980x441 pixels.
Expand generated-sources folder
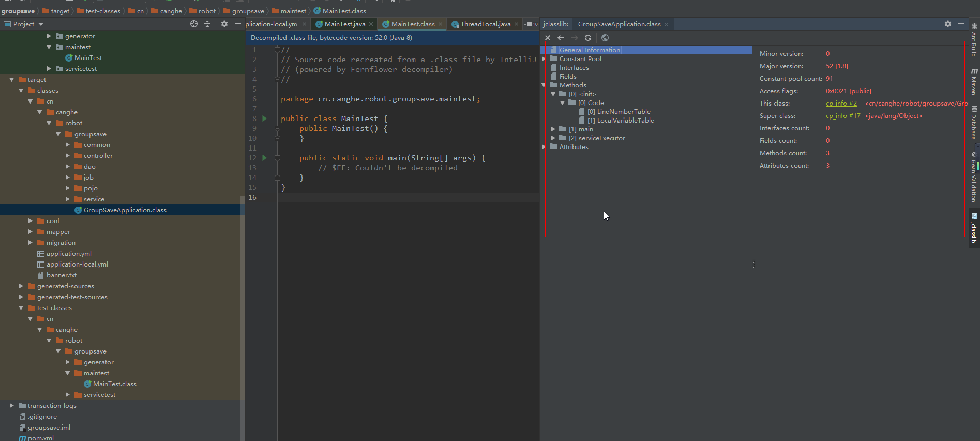click(21, 286)
